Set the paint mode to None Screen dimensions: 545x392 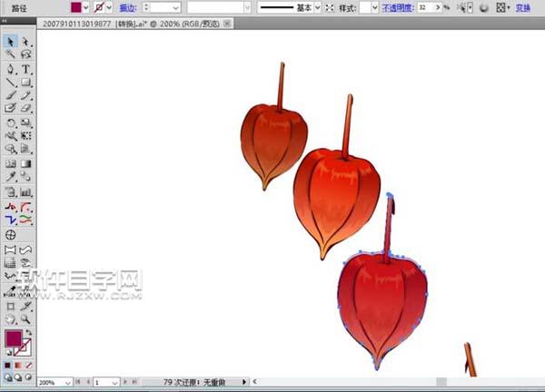(29, 365)
